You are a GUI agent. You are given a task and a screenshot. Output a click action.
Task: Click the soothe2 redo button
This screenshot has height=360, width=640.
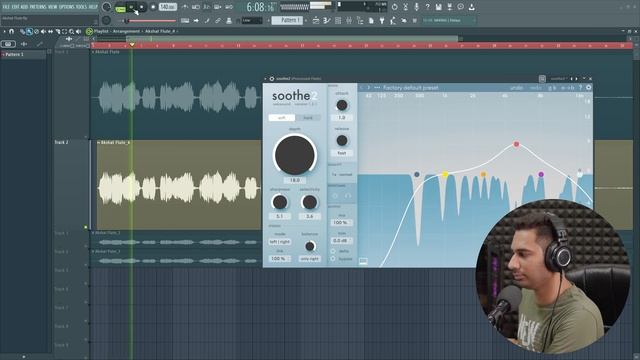tap(536, 88)
